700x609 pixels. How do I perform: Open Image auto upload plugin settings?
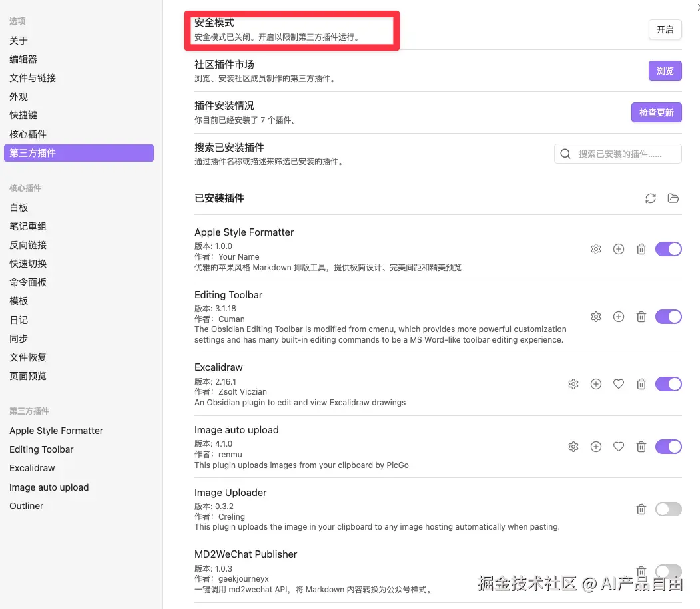tap(573, 447)
